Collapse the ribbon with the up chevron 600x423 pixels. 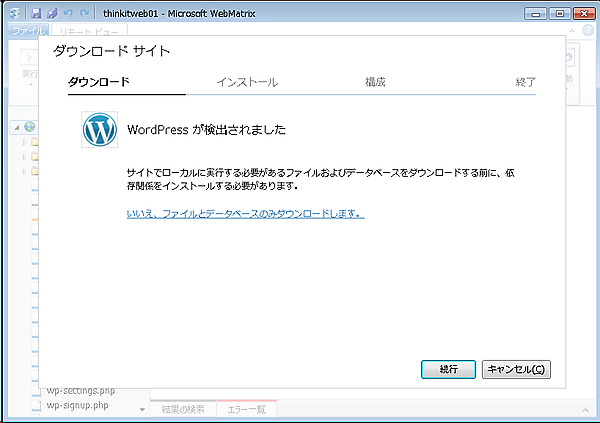[572, 31]
